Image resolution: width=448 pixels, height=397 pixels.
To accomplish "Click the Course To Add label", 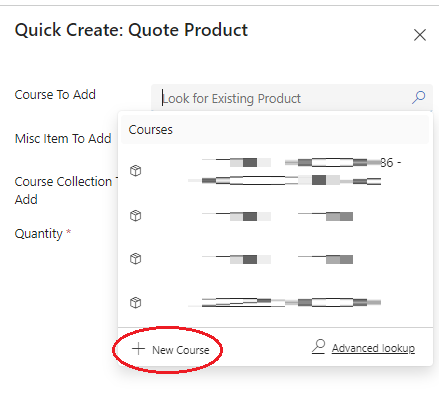I will 55,95.
